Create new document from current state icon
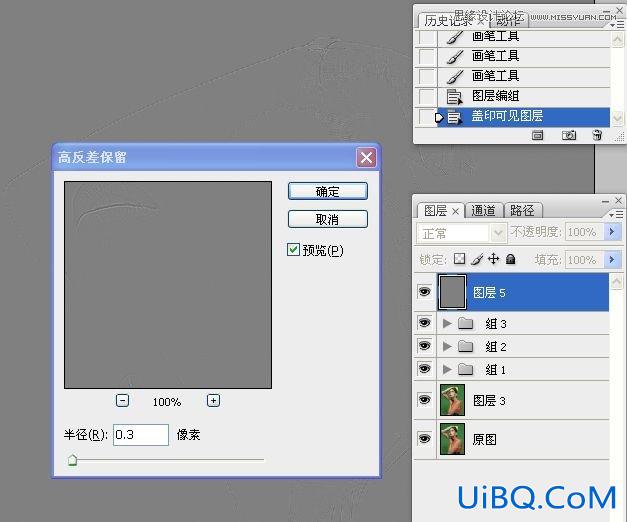The width and height of the screenshot is (627, 522). pos(537,136)
